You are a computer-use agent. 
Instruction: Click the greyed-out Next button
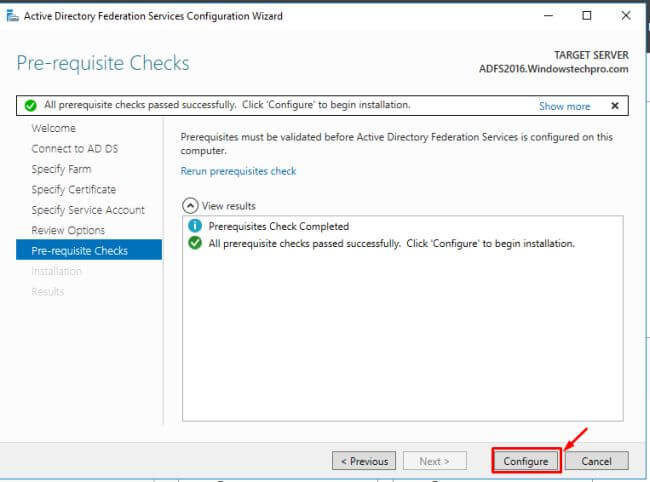coord(434,461)
